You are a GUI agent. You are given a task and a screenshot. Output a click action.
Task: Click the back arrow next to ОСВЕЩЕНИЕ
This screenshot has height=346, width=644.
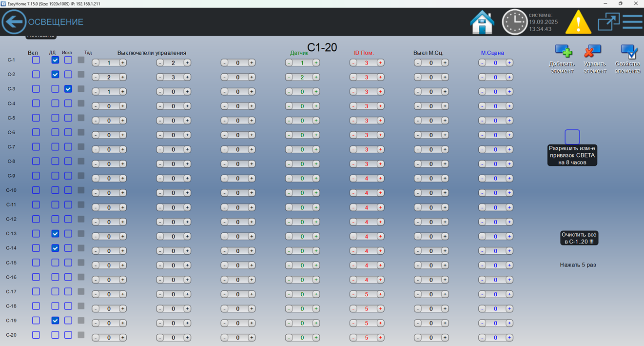point(14,22)
